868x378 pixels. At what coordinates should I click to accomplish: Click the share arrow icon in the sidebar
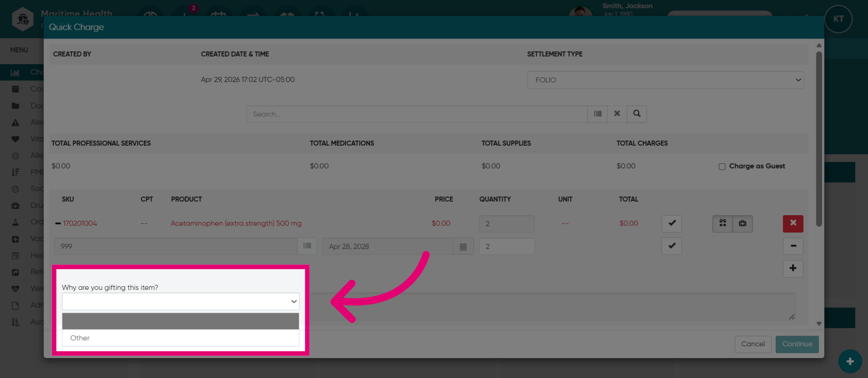point(15,272)
